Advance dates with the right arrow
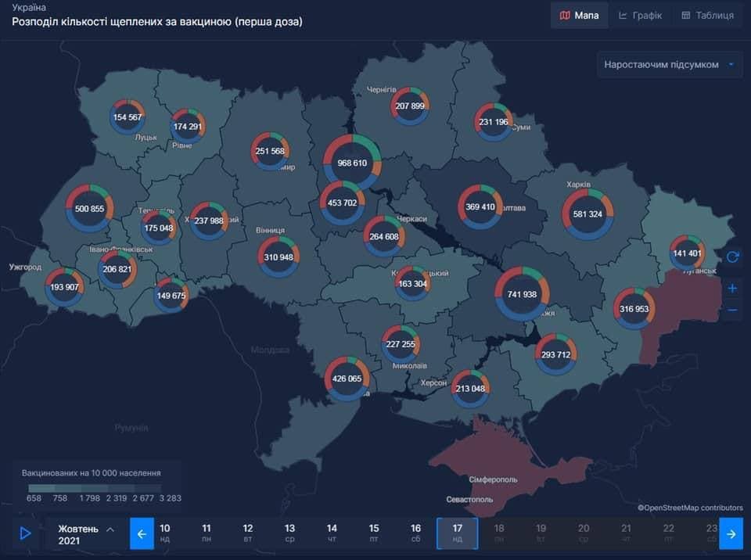 coord(731,533)
